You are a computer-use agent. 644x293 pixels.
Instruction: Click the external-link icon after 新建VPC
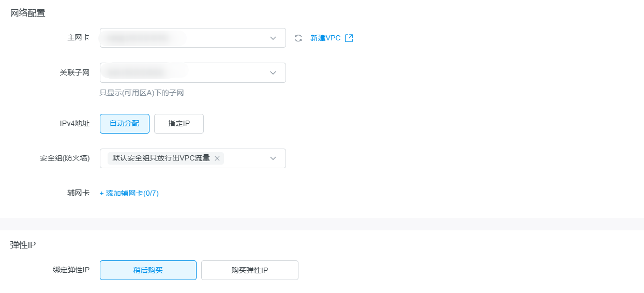pyautogui.click(x=349, y=38)
